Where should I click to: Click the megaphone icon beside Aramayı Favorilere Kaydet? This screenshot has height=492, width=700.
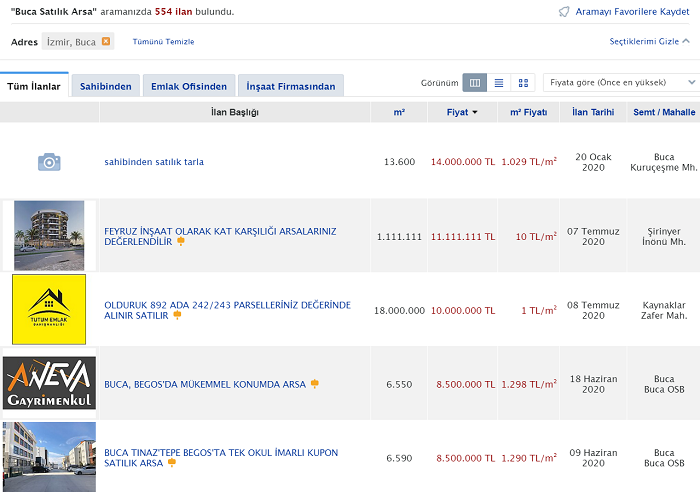click(x=564, y=12)
